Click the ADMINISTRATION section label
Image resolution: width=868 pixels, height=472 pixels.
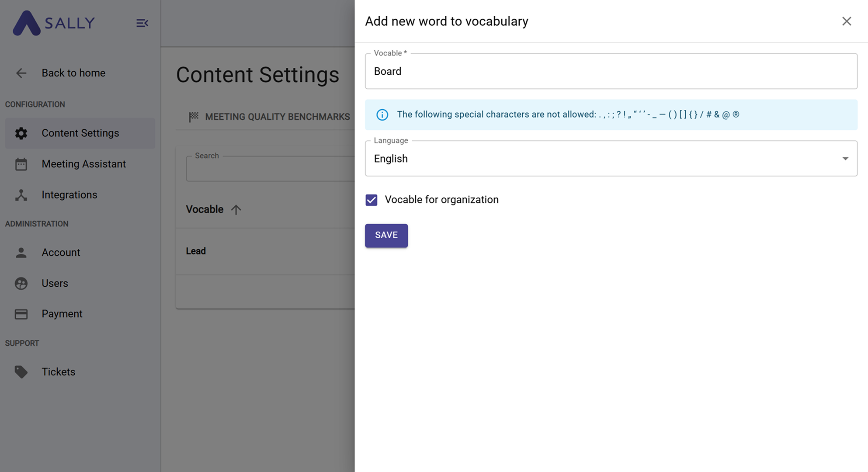point(37,224)
